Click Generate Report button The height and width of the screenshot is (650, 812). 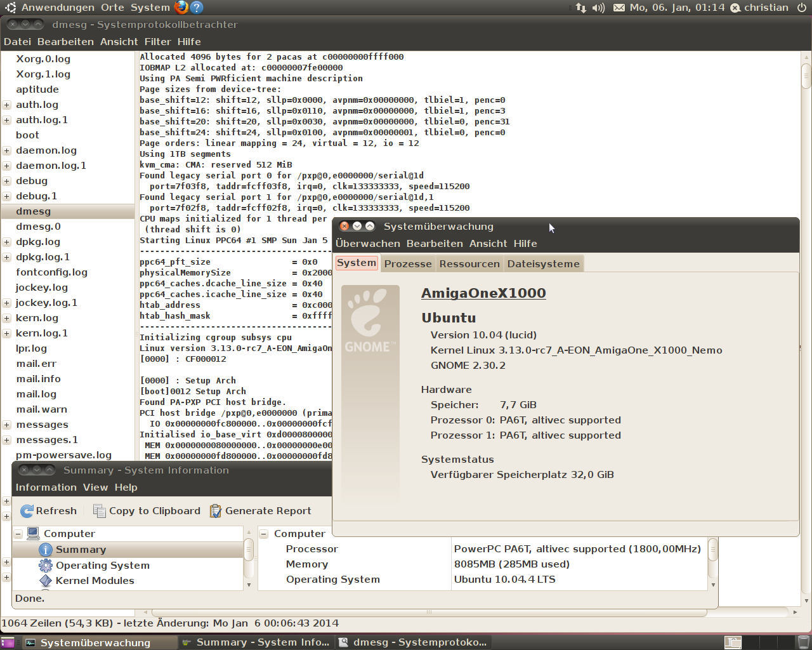261,510
